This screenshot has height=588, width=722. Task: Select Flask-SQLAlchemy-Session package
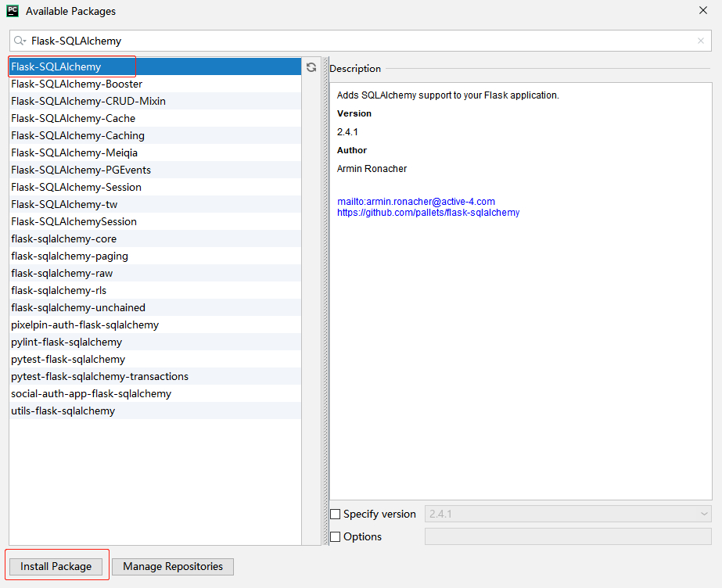coord(155,187)
